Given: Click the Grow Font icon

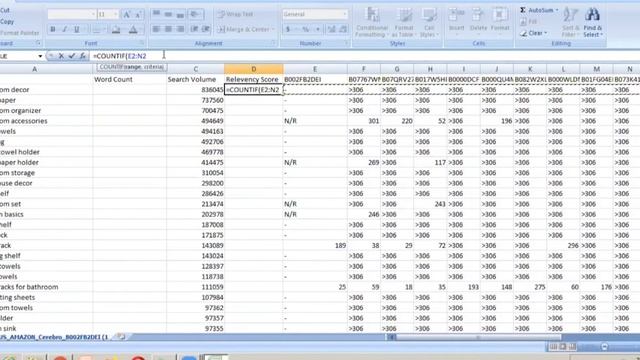Looking at the screenshot, I should (x=127, y=15).
